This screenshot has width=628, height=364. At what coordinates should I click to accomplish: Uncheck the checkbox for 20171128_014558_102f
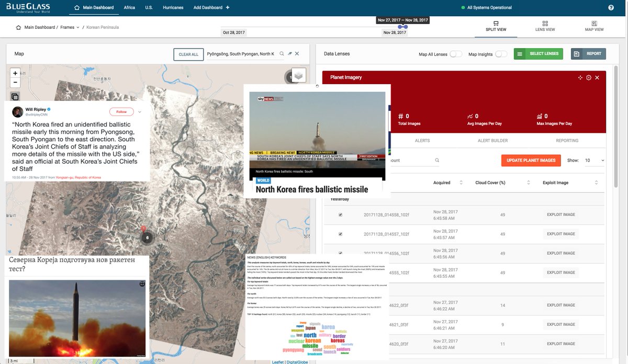coord(340,214)
